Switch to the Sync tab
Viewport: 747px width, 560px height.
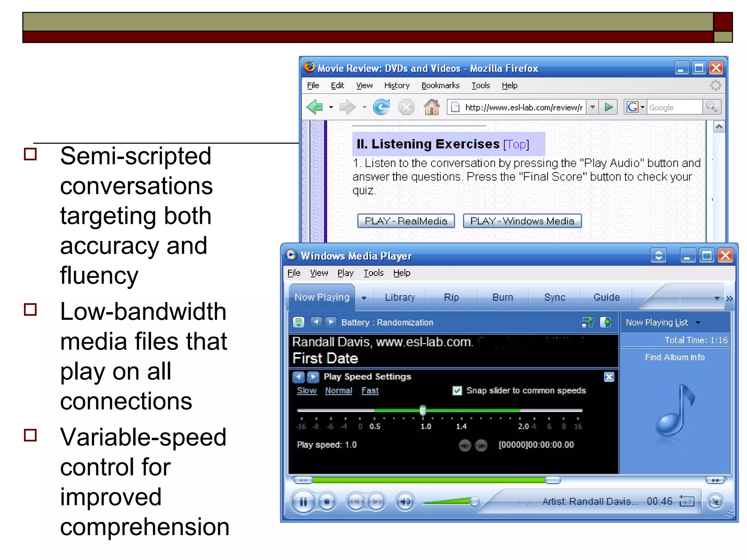554,297
